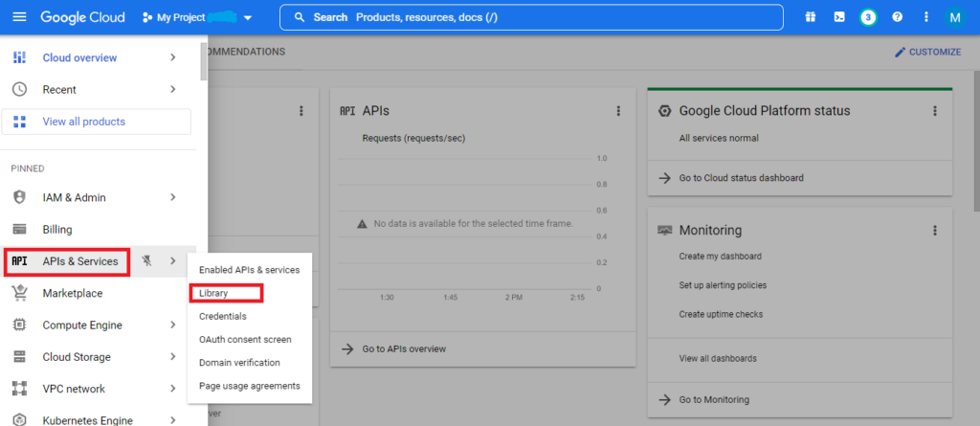Open the gift free trial icon

click(x=810, y=17)
